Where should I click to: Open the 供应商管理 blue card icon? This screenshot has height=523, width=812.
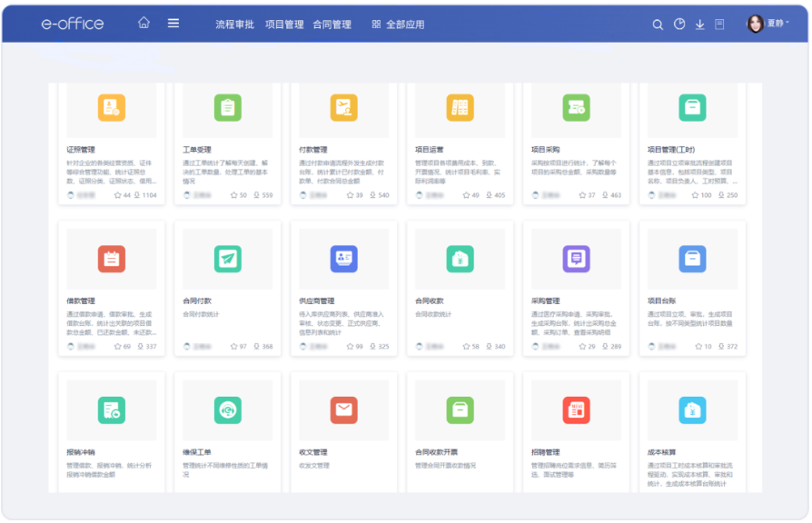point(343,259)
